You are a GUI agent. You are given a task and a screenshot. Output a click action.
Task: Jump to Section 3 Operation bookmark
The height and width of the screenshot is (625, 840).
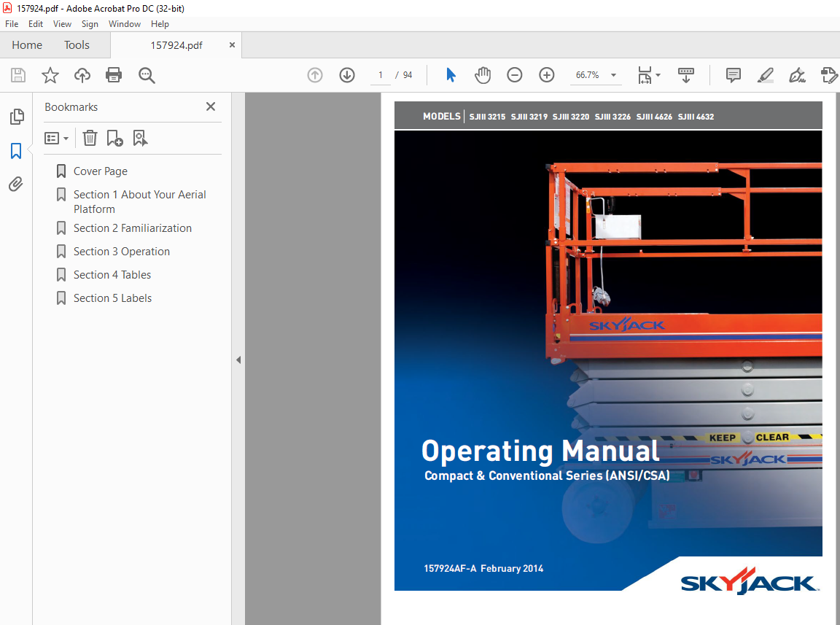click(x=122, y=252)
